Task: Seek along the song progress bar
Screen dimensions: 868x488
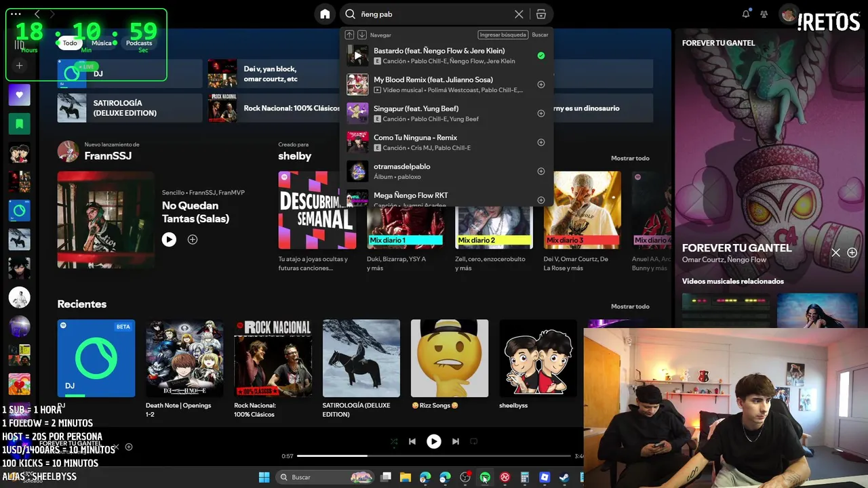Action: 434,456
